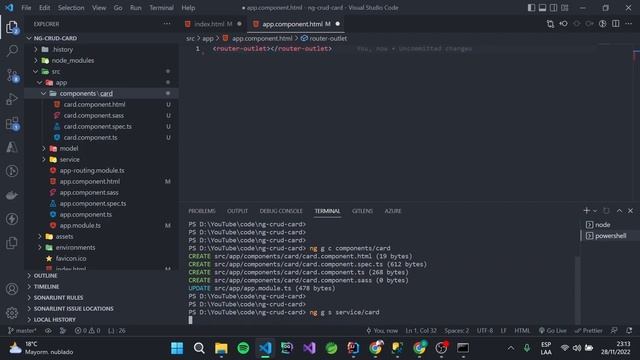This screenshot has height=360, width=640.
Task: Open the Source Control view
Action: coord(12,76)
